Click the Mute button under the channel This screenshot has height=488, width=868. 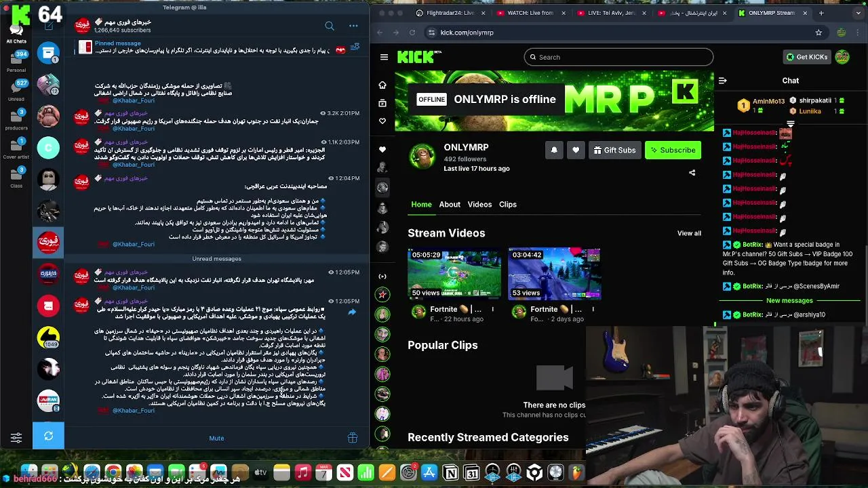[x=216, y=438]
